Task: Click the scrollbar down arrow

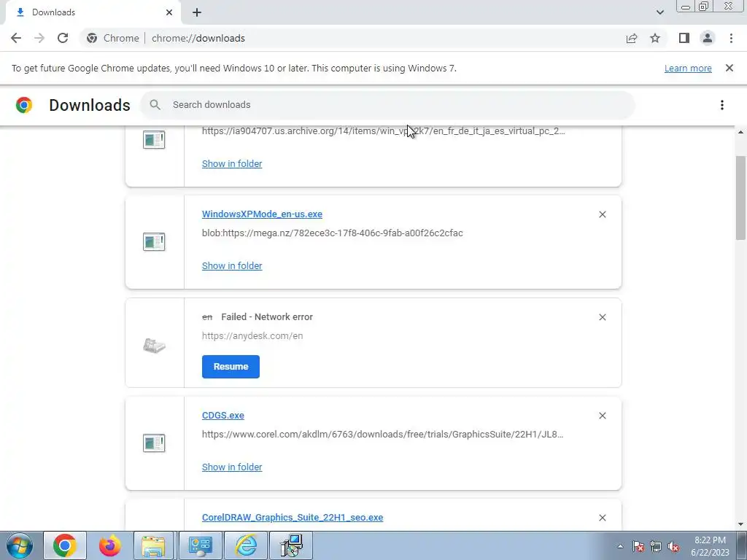Action: coord(740,524)
